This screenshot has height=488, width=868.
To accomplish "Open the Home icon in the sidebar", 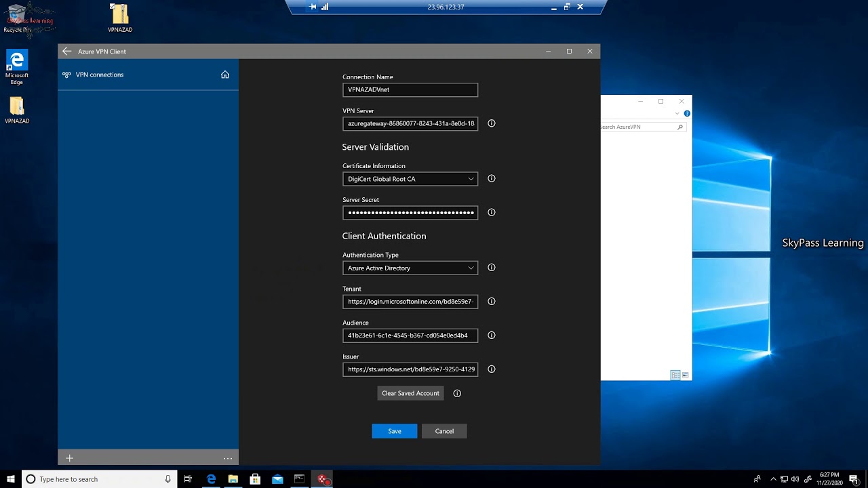I will (225, 75).
